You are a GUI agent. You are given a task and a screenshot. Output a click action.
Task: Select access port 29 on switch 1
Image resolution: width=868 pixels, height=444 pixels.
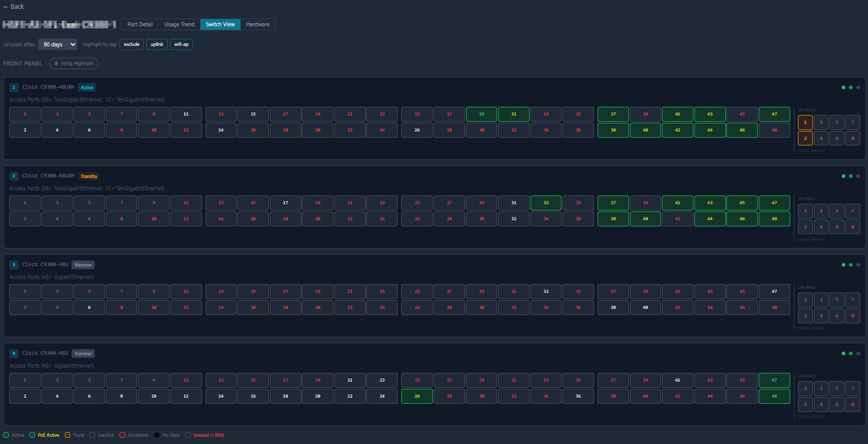pos(482,114)
